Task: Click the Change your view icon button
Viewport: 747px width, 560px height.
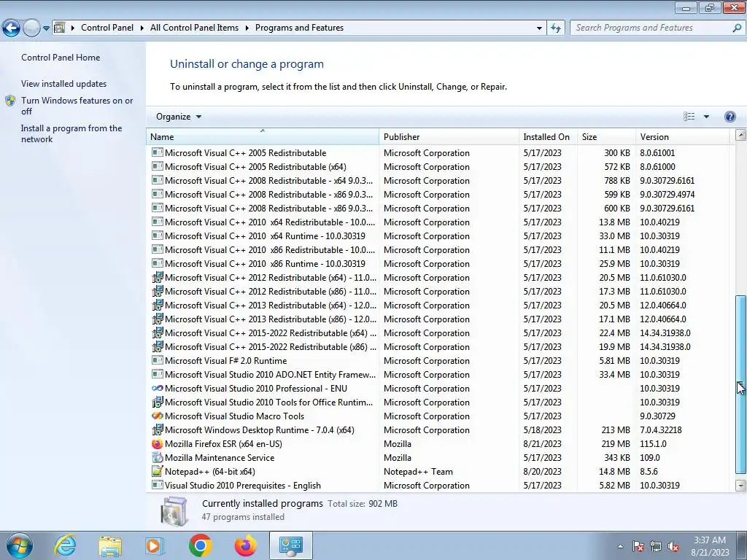Action: click(x=689, y=117)
